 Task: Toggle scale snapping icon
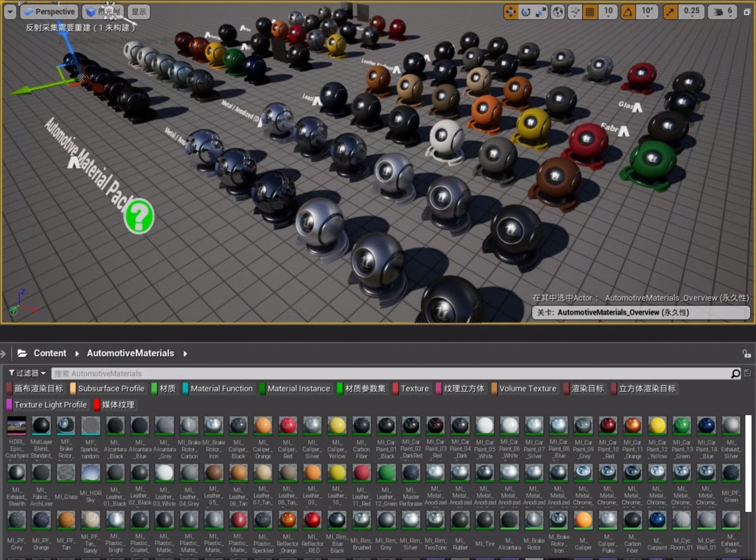coord(670,12)
